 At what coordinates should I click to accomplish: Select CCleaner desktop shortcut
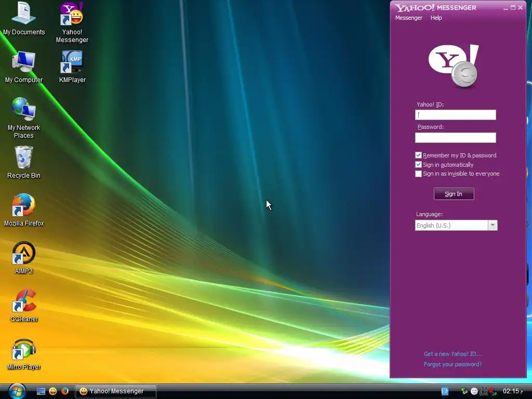click(x=24, y=305)
